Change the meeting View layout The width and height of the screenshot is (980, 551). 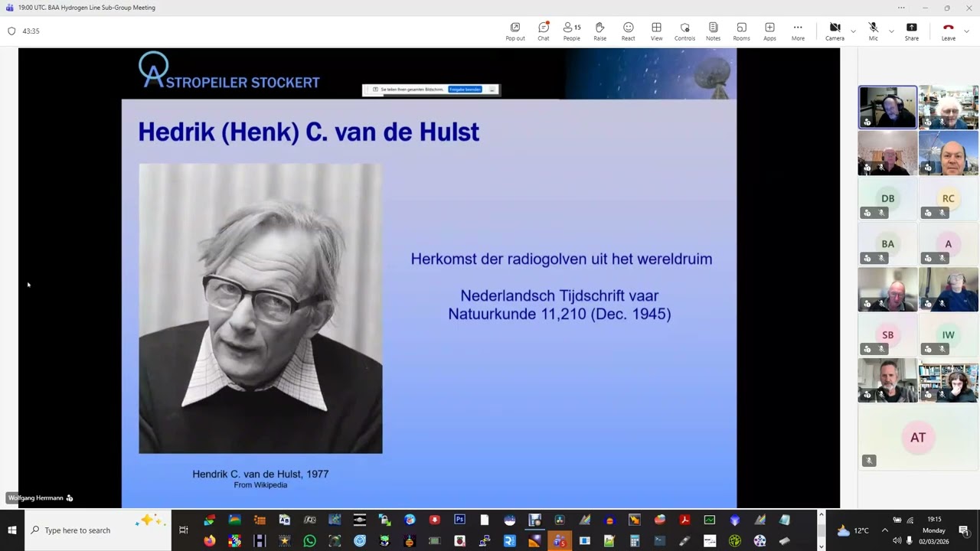657,31
